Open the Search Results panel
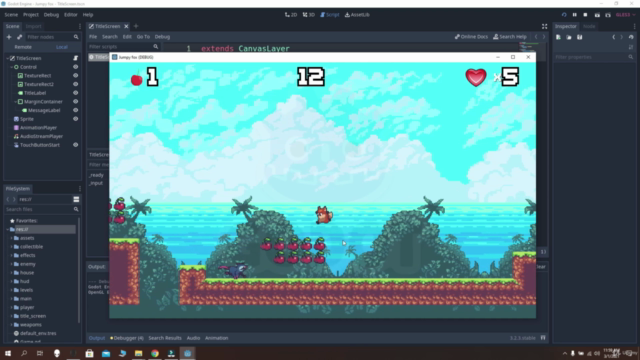Screen dimensions: 640x360 165,338
